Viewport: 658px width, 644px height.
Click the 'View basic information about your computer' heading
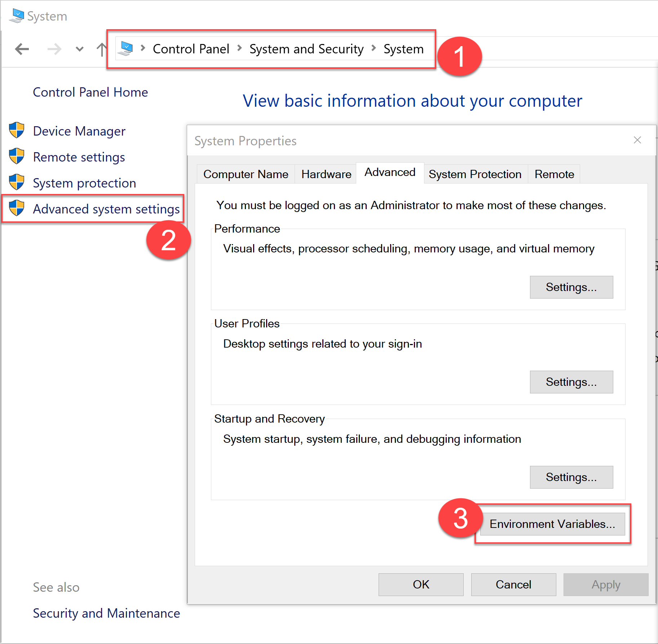coord(412,101)
